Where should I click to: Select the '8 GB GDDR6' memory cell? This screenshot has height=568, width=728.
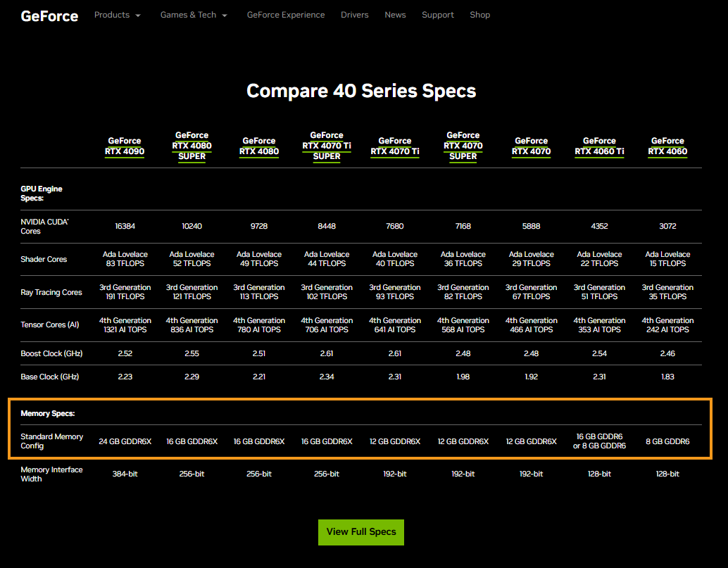[x=667, y=441]
